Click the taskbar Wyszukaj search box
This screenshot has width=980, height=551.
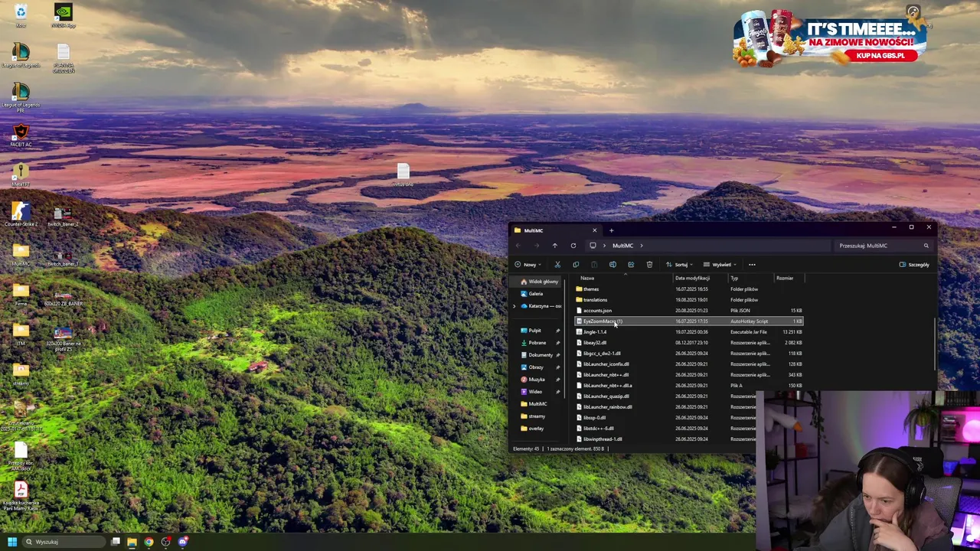click(x=64, y=542)
